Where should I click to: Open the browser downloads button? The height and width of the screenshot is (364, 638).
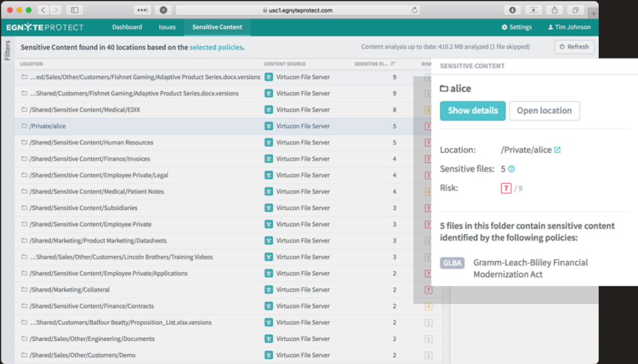512,9
